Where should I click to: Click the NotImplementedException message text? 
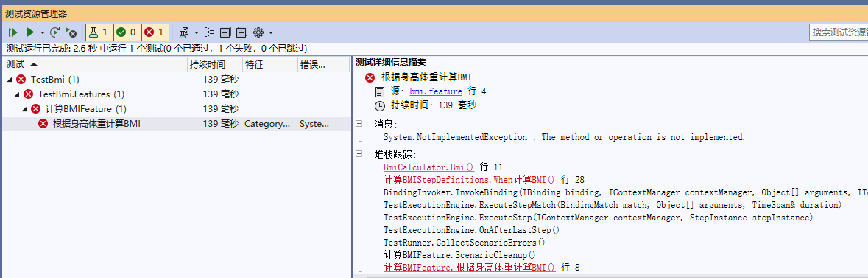click(564, 136)
